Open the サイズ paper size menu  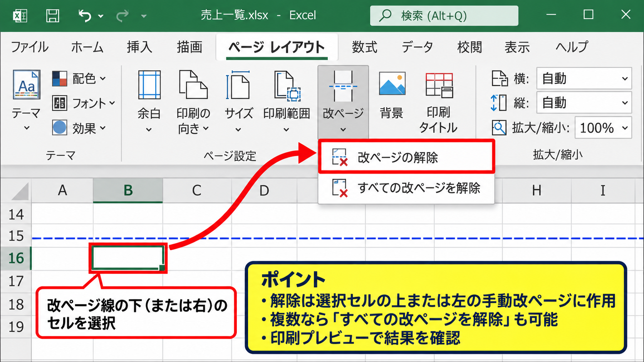click(x=238, y=102)
